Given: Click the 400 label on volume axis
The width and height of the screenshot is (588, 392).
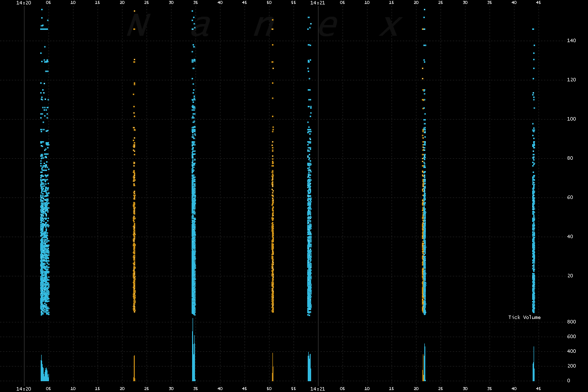Looking at the screenshot, I should 571,351.
